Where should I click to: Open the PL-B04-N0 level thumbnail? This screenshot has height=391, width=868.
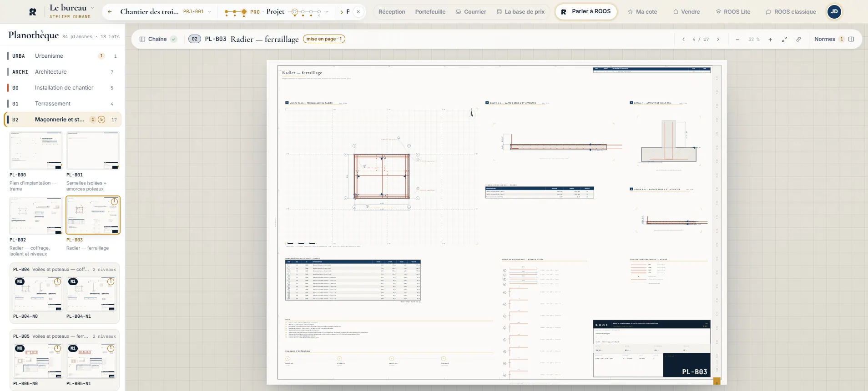38,294
